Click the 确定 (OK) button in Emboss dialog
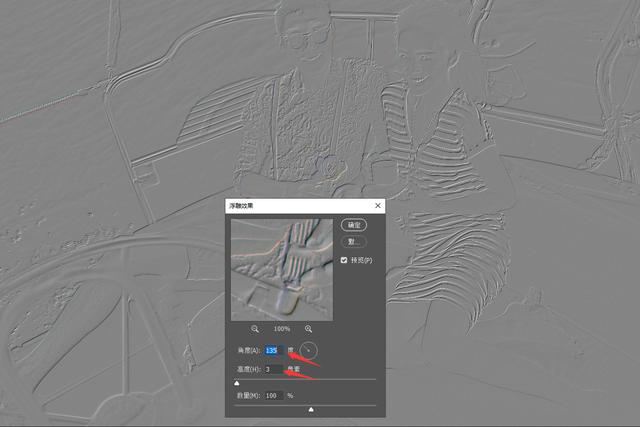Image resolution: width=640 pixels, height=427 pixels. click(x=354, y=225)
